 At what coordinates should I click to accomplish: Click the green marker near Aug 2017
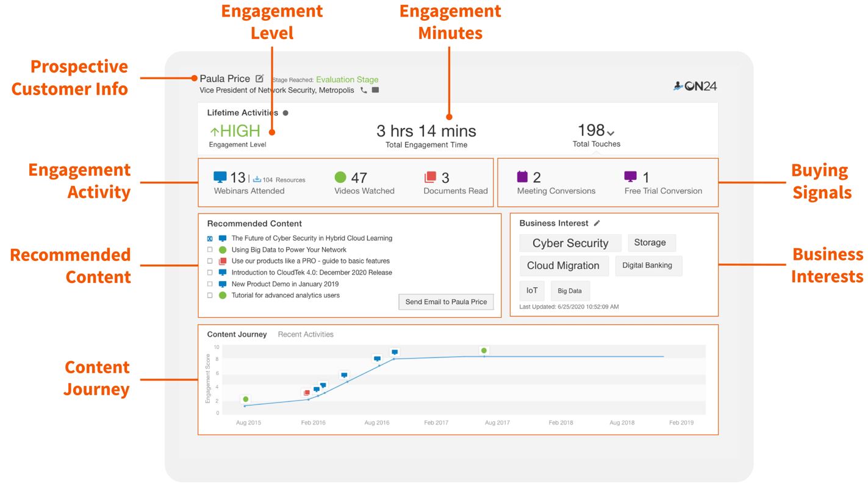[x=484, y=351]
